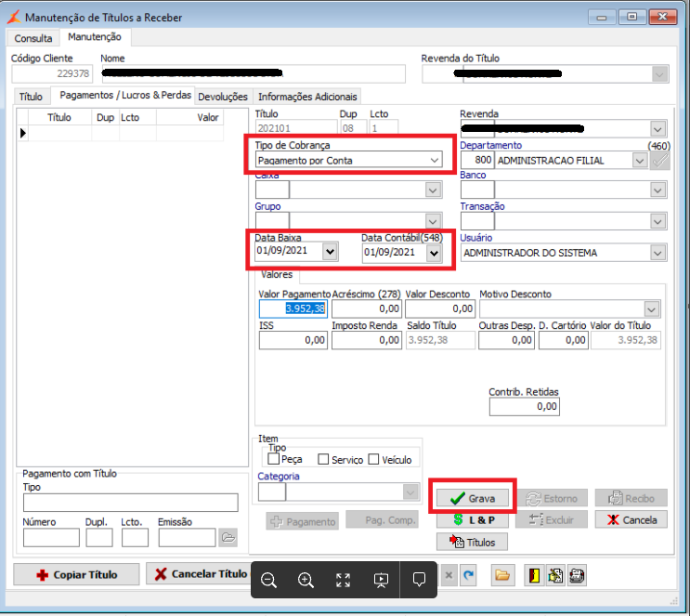
Task: Click the Acréscimo input field
Action: pos(367,308)
